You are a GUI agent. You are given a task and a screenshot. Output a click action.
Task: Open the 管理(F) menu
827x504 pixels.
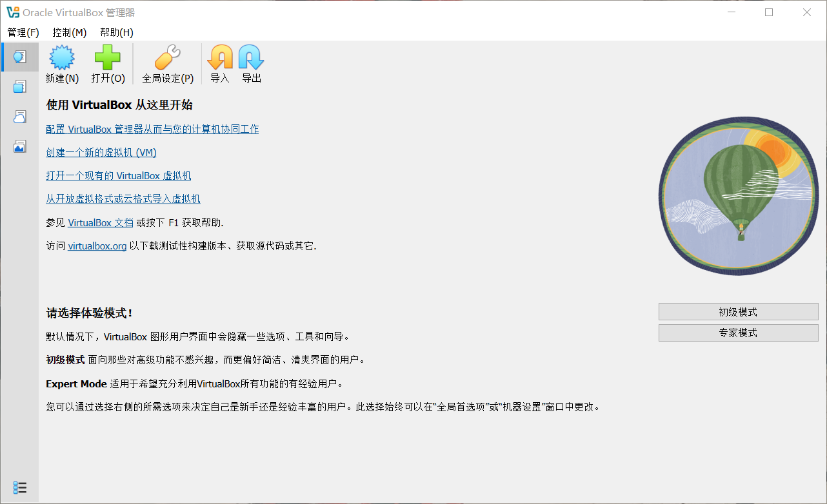(x=23, y=32)
